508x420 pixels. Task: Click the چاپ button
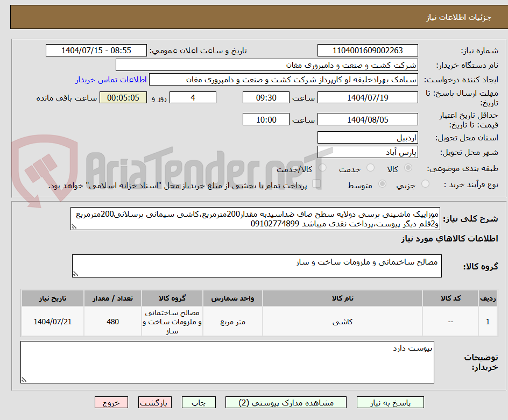199,402
